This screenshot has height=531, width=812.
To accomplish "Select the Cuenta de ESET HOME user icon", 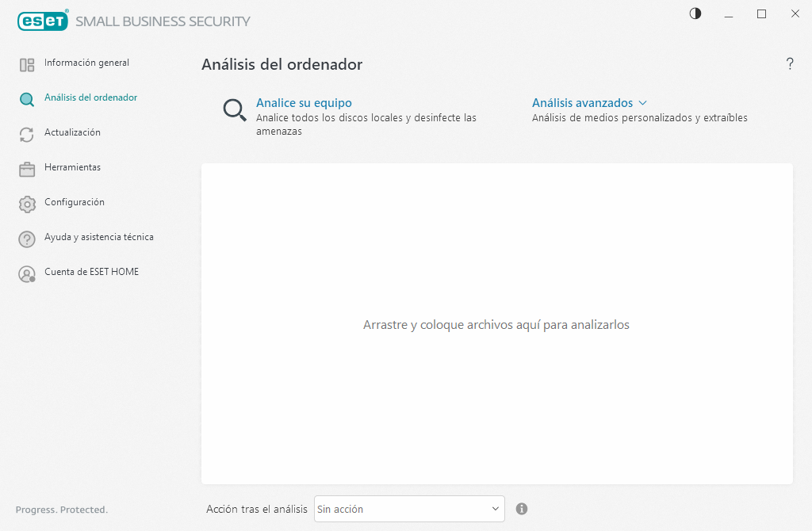I will point(26,272).
